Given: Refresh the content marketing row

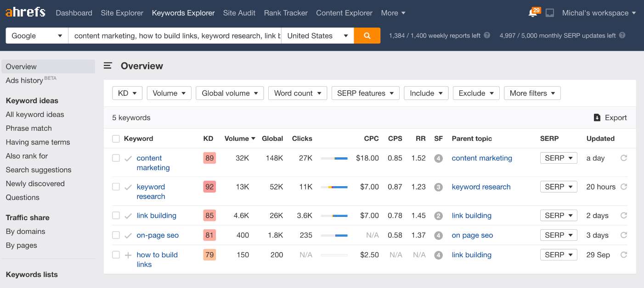Looking at the screenshot, I should point(624,158).
